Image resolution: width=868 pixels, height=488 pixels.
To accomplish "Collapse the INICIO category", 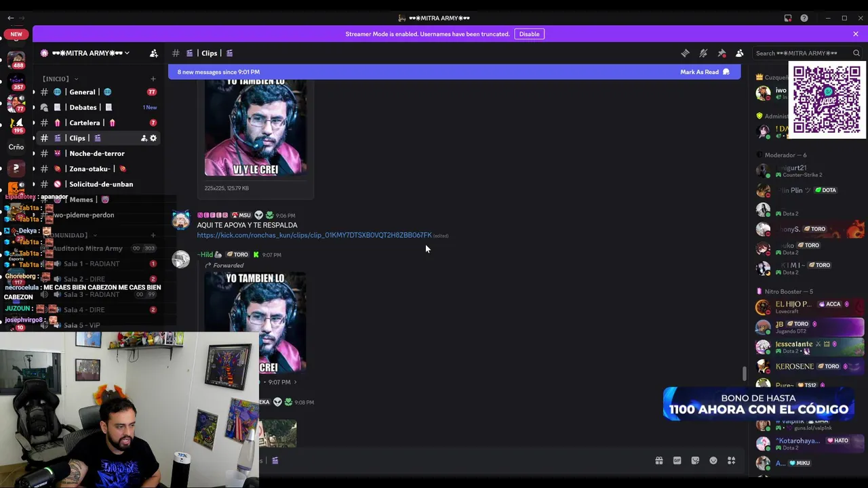I will click(60, 79).
